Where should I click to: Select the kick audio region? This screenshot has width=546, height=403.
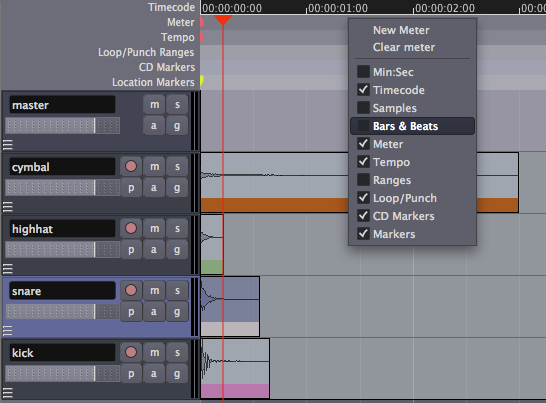pyautogui.click(x=235, y=369)
